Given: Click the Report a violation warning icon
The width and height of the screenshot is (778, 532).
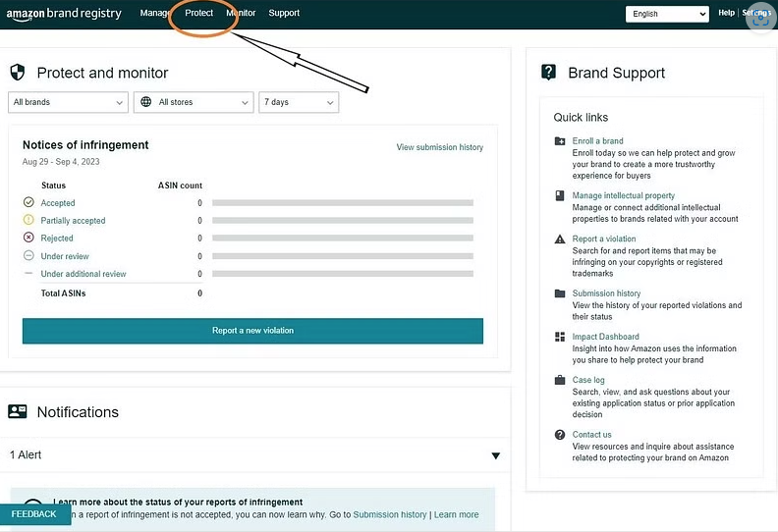Looking at the screenshot, I should (560, 239).
